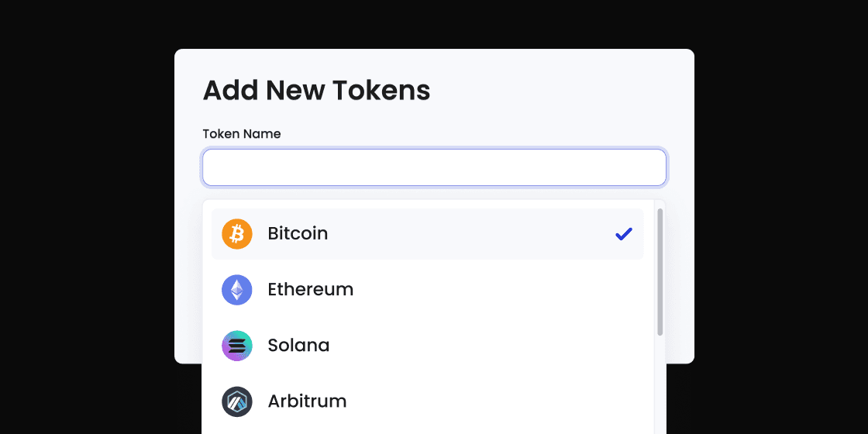This screenshot has width=868, height=434.
Task: Click the Solana gradient logo icon
Action: click(x=237, y=346)
